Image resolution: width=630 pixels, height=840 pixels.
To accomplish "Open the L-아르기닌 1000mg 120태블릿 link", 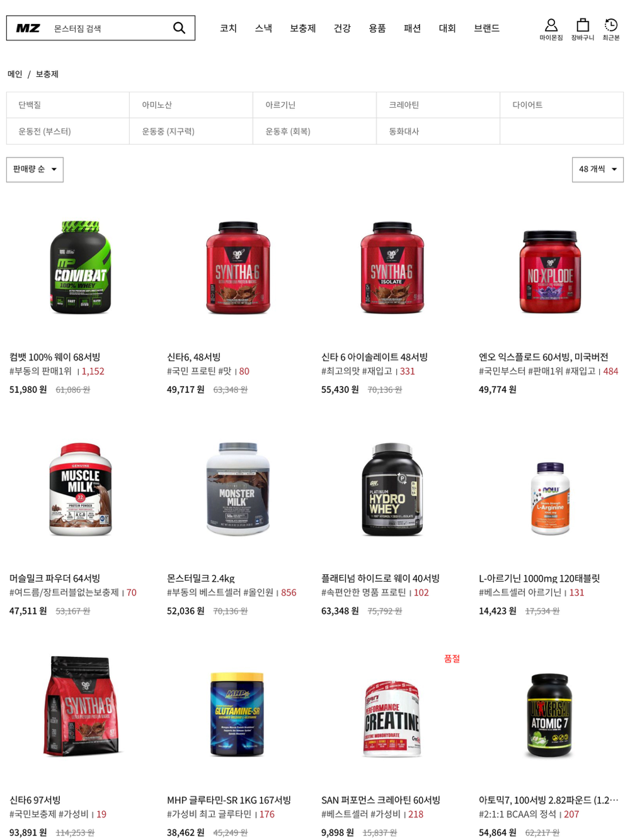I will pos(539,578).
